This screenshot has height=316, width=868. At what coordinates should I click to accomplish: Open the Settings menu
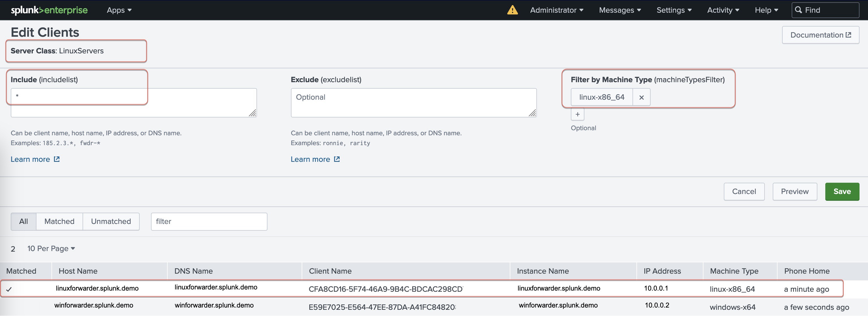pyautogui.click(x=674, y=10)
